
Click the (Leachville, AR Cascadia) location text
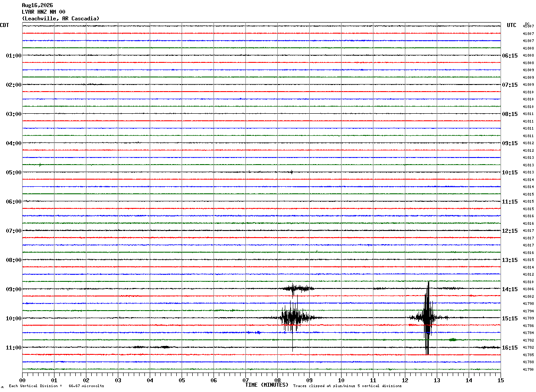pos(61,19)
